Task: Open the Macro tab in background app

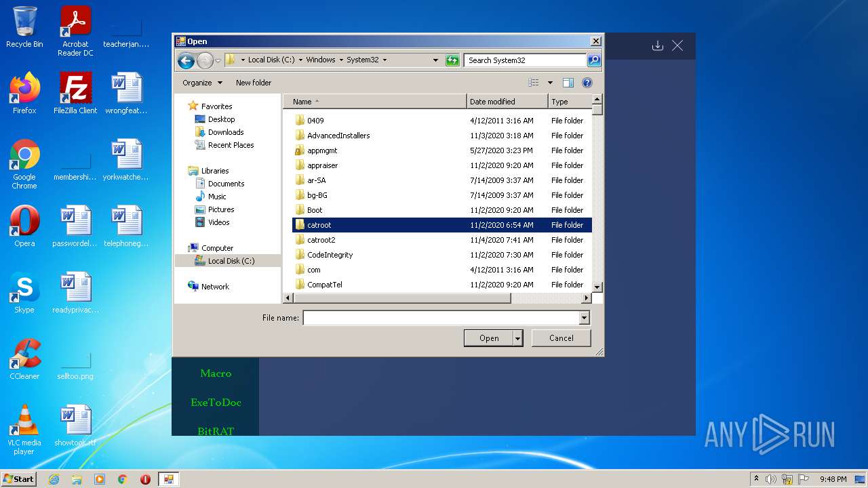Action: coord(216,373)
